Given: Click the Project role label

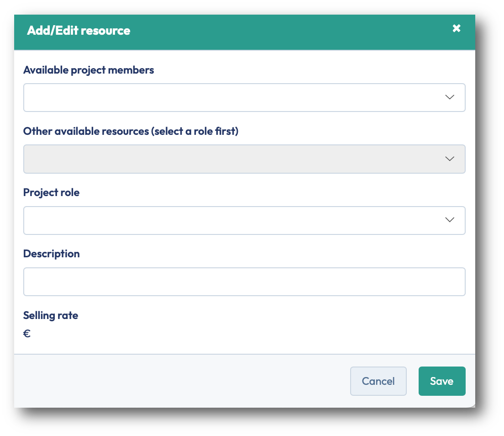Looking at the screenshot, I should tap(51, 193).
